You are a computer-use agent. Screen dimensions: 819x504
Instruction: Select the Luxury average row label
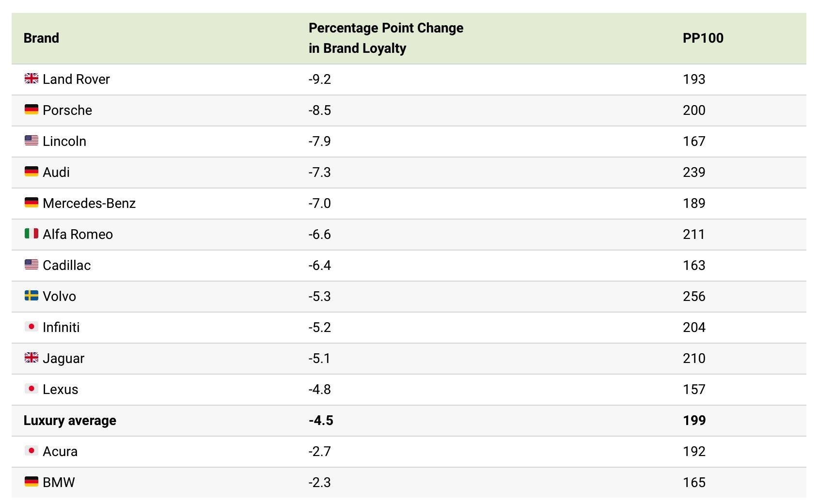pos(70,420)
